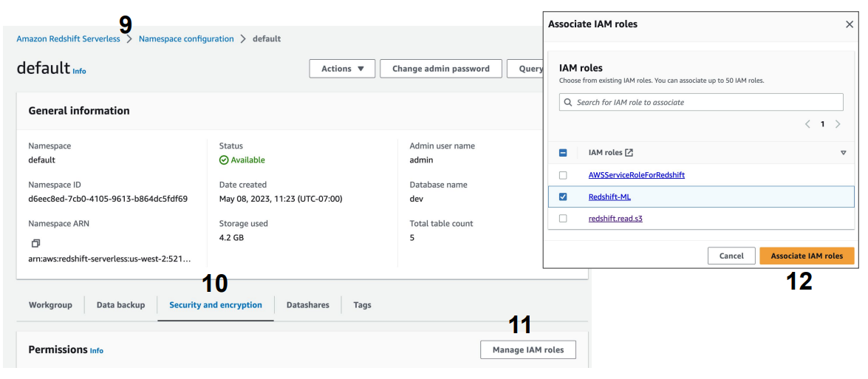Click the Manage IAM roles button

coord(527,350)
